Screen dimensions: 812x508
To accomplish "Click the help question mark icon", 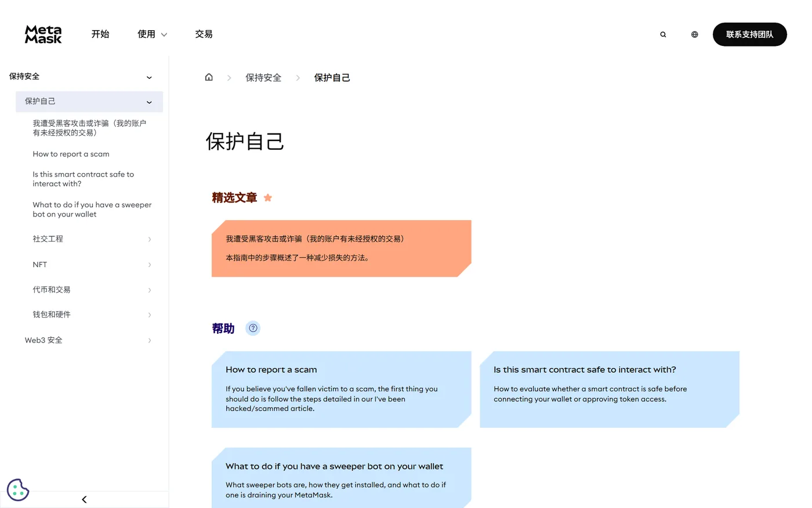I will [253, 328].
